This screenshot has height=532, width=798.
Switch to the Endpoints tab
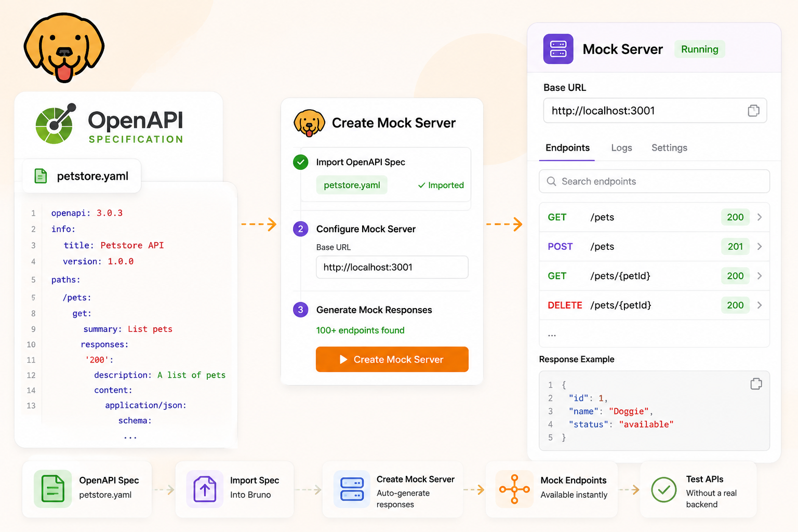pyautogui.click(x=567, y=148)
